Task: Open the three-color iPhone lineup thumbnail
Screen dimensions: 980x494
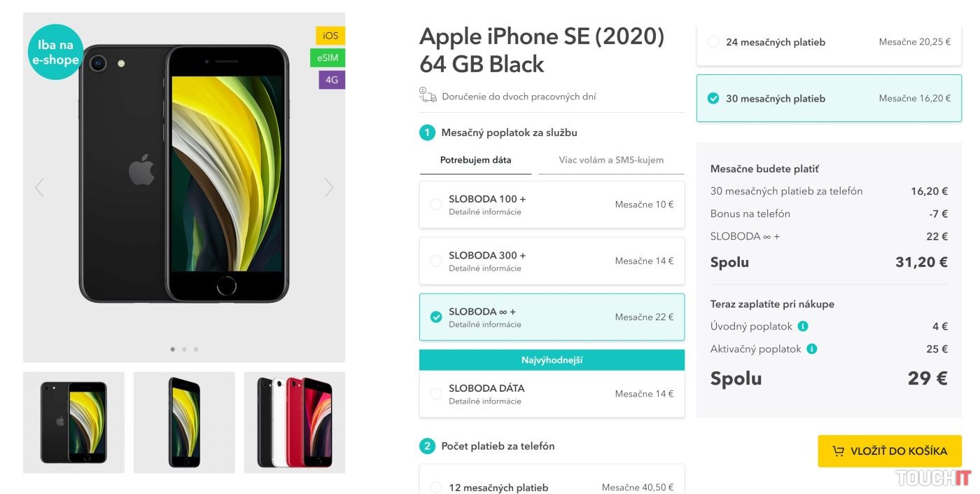Action: (295, 423)
